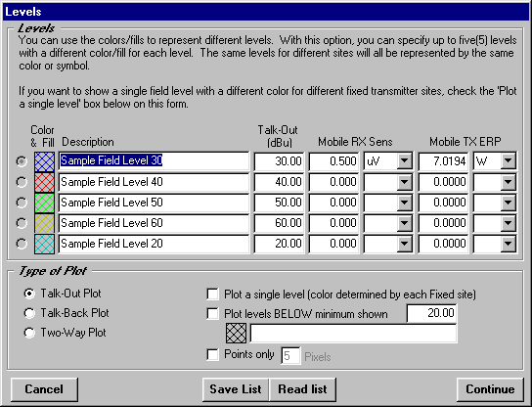Viewport: 532px width, 407px height.
Task: Click the red crosshatch fill swatch
Action: coord(44,182)
